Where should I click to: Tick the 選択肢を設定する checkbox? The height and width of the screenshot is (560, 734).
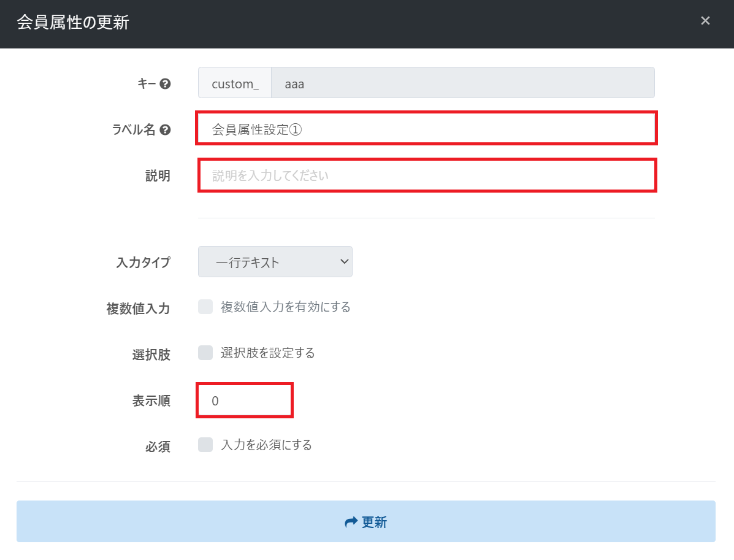(x=205, y=353)
